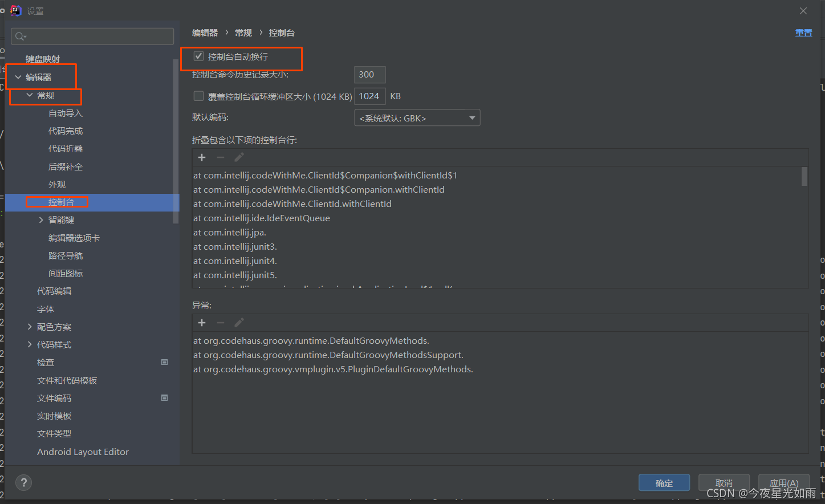825x504 pixels.
Task: Select 外观 in settings tree
Action: click(57, 185)
